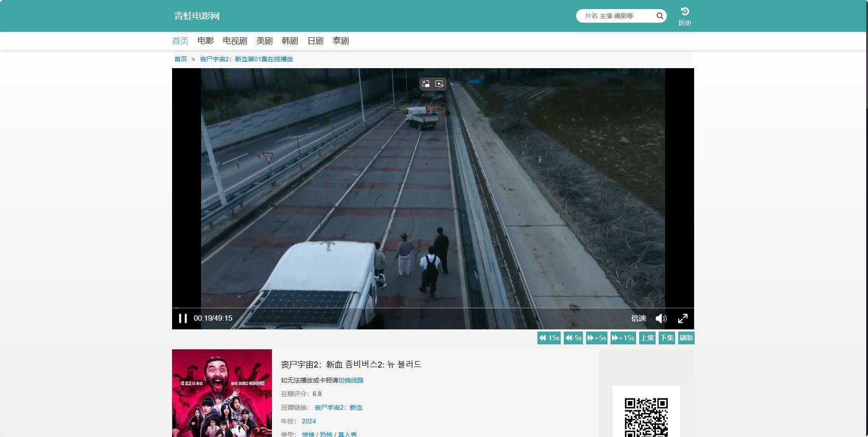The image size is (868, 437).
Task: Click the show poster thumbnail
Action: coord(222,393)
